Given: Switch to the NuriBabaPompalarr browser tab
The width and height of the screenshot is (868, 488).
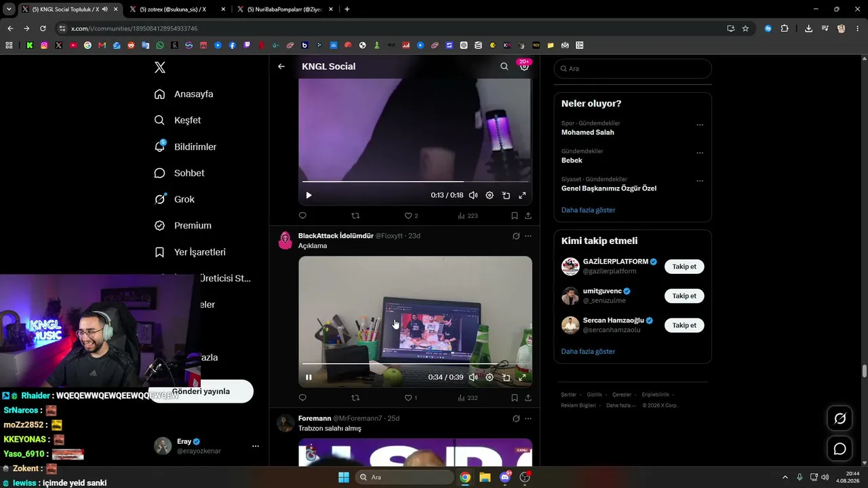Looking at the screenshot, I should click(283, 9).
